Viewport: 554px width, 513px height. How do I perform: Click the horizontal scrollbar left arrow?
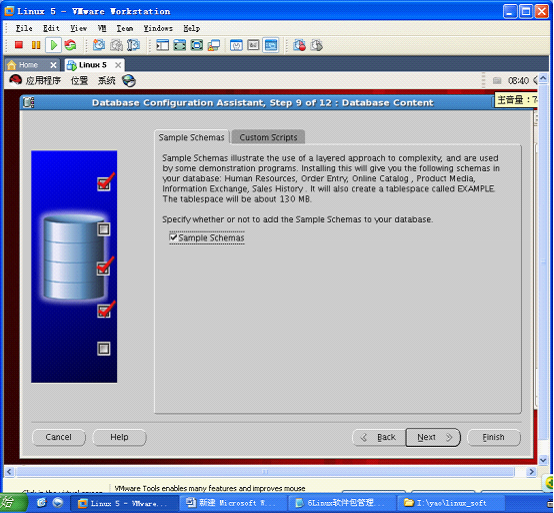(x=10, y=472)
